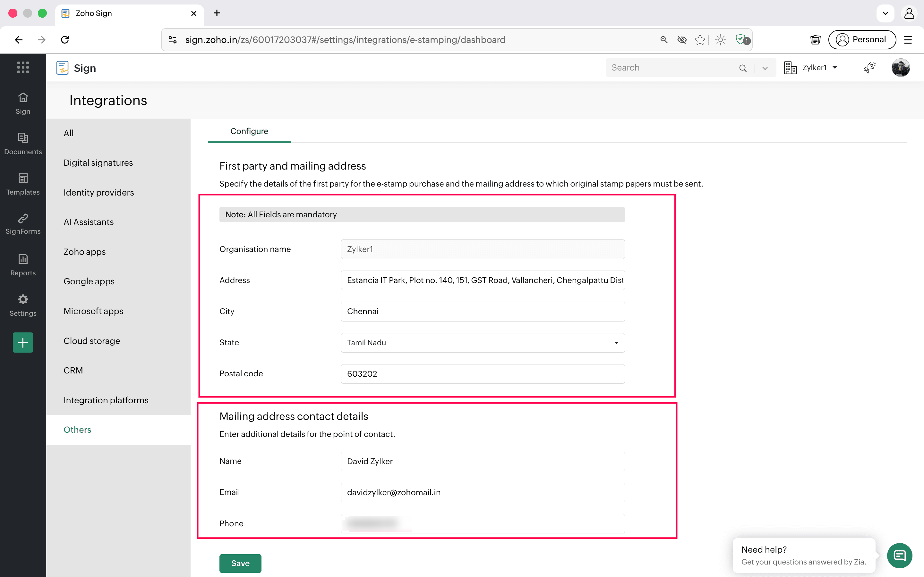Select the Configure tab
The height and width of the screenshot is (577, 924).
(x=249, y=131)
